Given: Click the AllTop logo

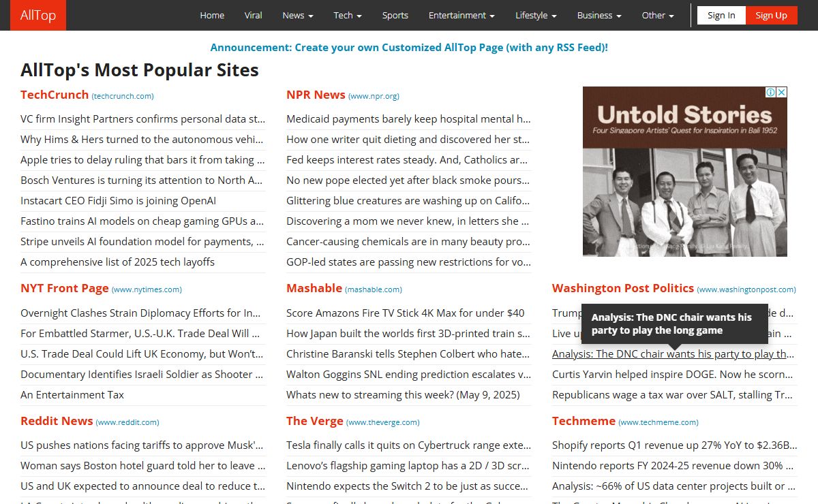Looking at the screenshot, I should pyautogui.click(x=38, y=15).
